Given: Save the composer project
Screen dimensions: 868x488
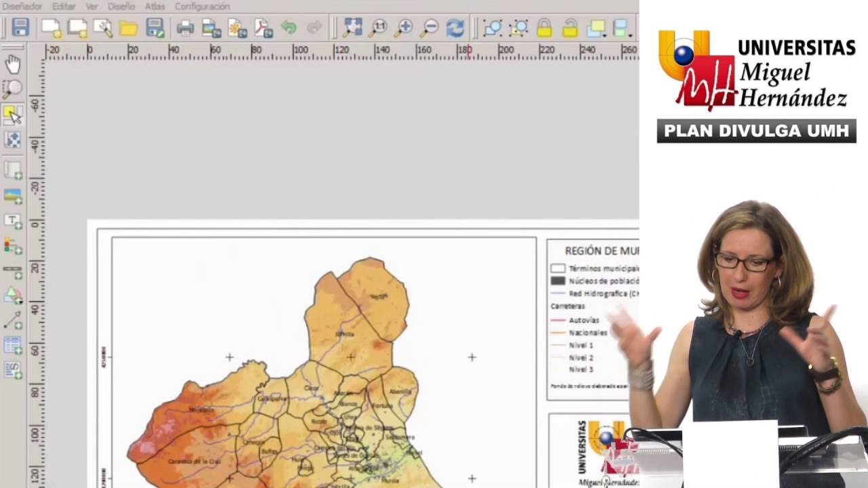Looking at the screenshot, I should [20, 28].
